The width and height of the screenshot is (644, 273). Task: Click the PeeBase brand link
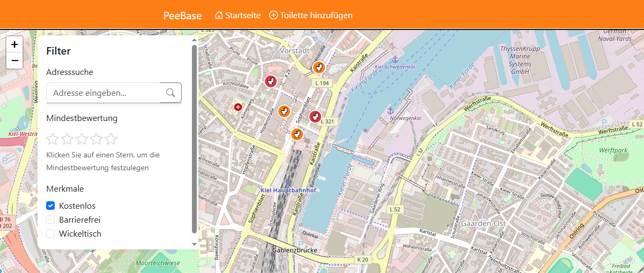(182, 16)
